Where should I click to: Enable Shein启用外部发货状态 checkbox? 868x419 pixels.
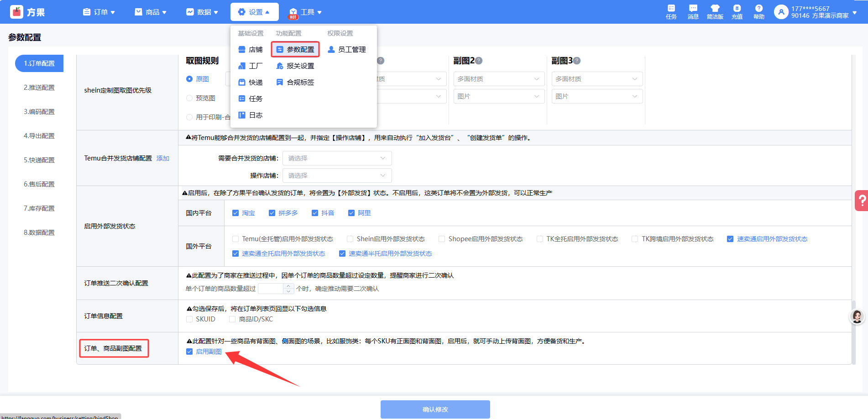(350, 239)
